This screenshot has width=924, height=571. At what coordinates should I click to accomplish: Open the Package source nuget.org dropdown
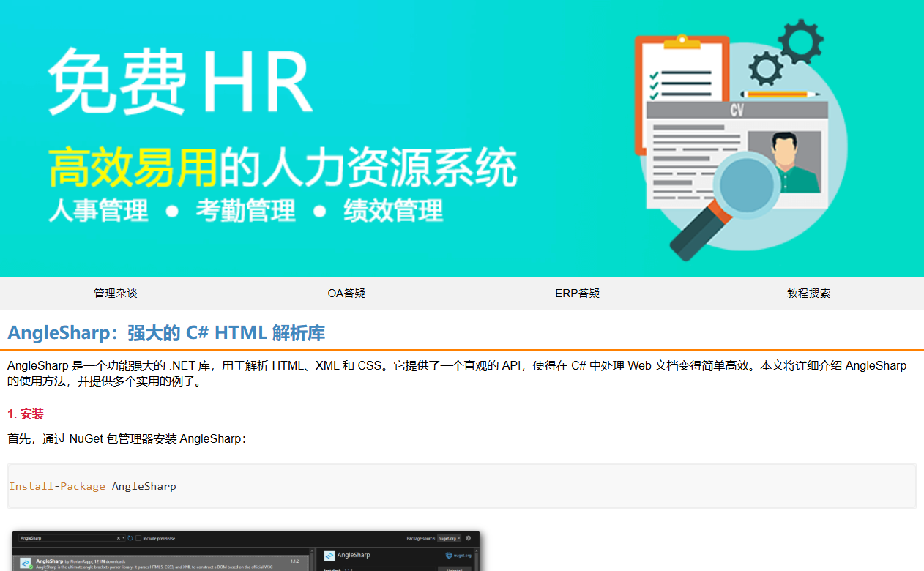point(449,538)
